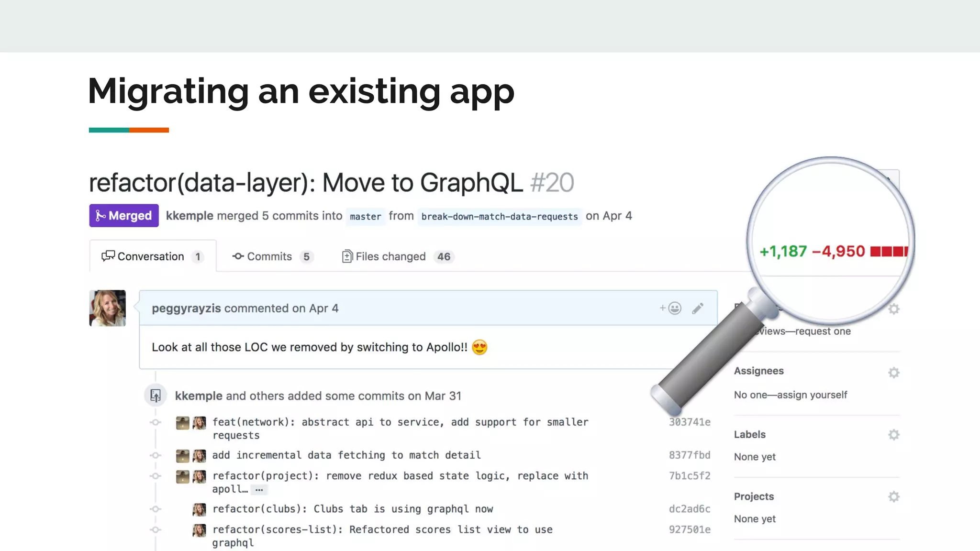980x551 pixels.
Task: Click the 'commented on Apr 4' timestamp
Action: [x=281, y=309]
